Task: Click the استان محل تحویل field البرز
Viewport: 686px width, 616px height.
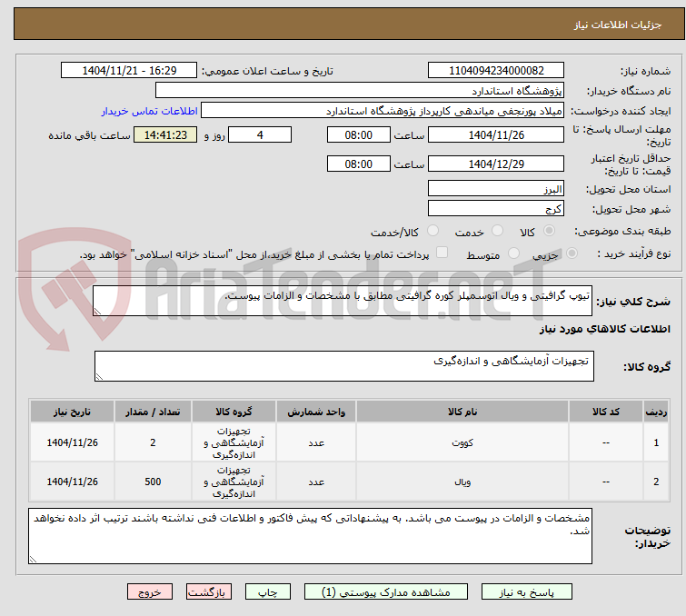Action: pyautogui.click(x=496, y=189)
